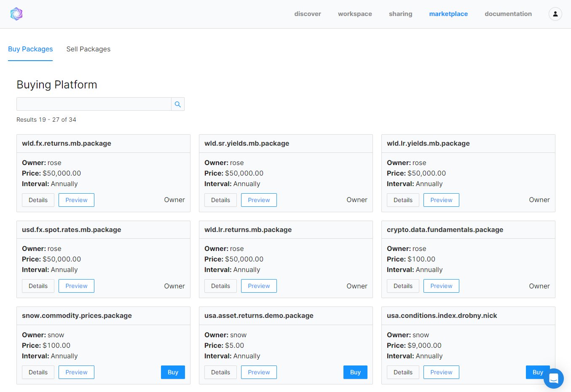Screen dimensions: 571x392
Task: Preview crypto.data.fundamentals.package
Action: (x=441, y=286)
